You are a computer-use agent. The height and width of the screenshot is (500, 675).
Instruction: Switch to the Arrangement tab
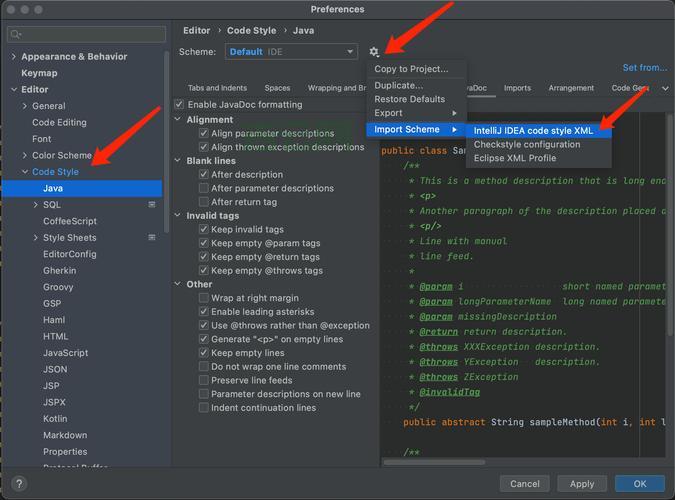[571, 88]
